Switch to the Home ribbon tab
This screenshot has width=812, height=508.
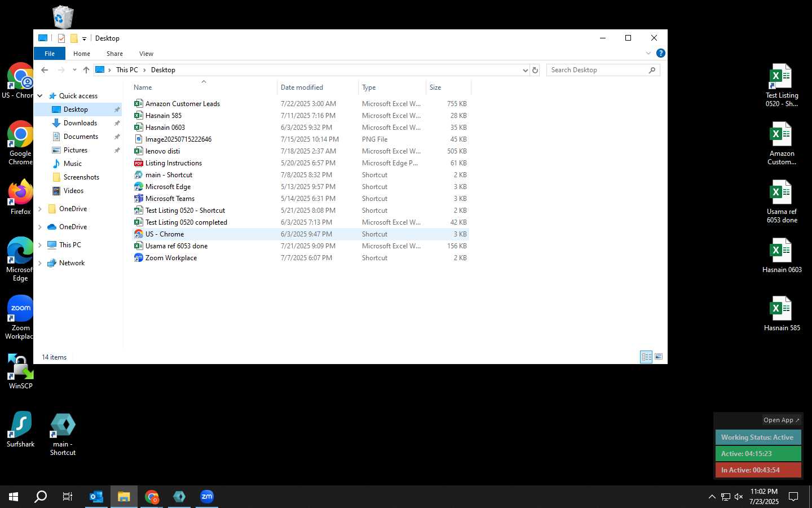82,54
